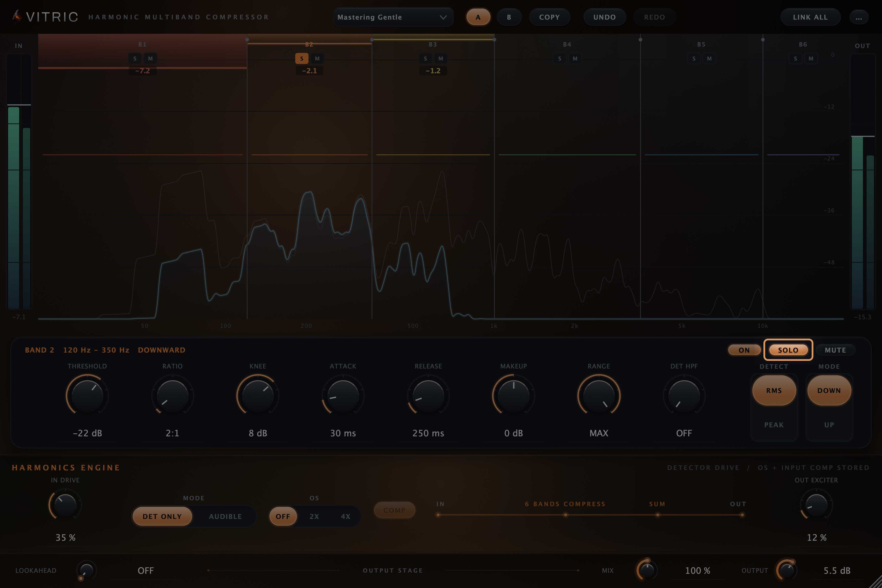Image resolution: width=882 pixels, height=588 pixels.
Task: Click the THRESHOLD knob
Action: click(x=87, y=395)
